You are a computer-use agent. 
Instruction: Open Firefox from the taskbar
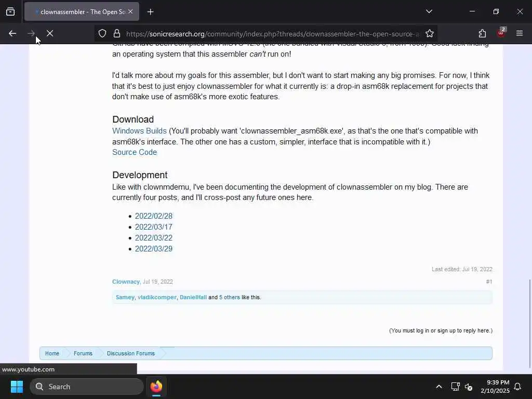pos(156,387)
